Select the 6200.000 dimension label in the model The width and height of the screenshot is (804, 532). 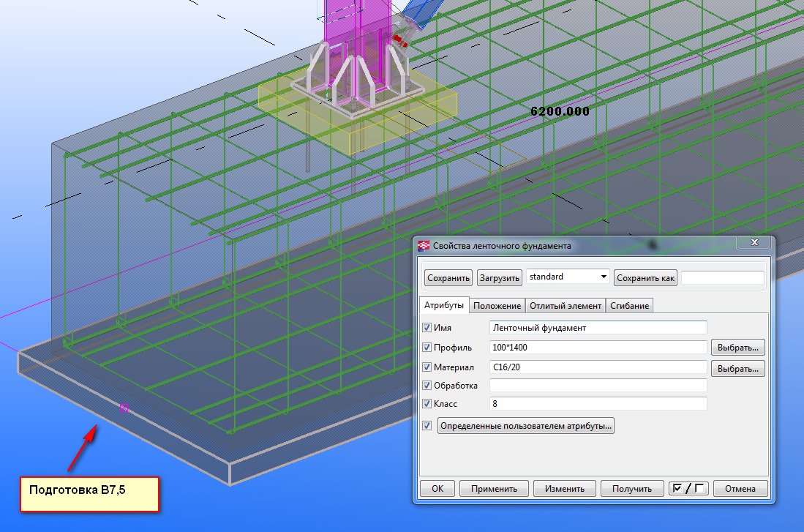pos(560,111)
